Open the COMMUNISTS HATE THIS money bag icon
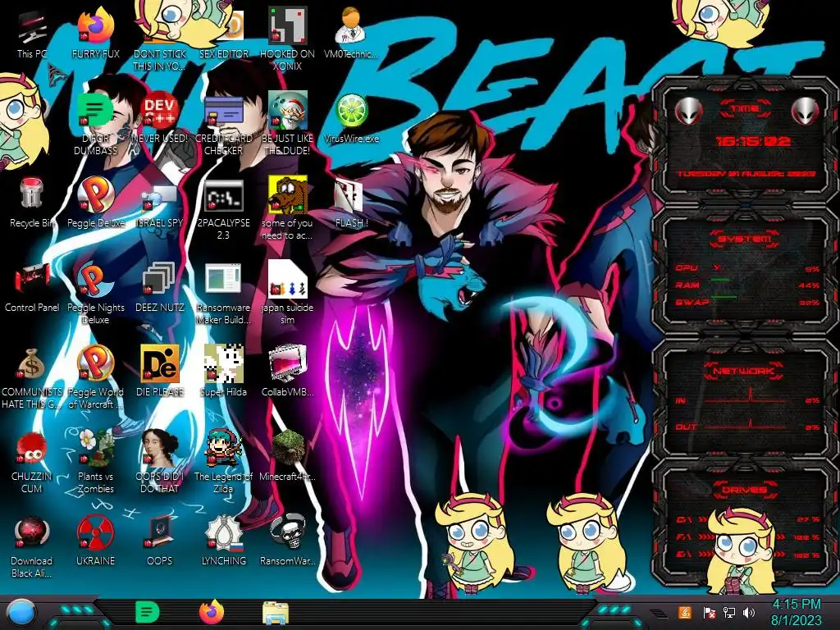 point(31,377)
